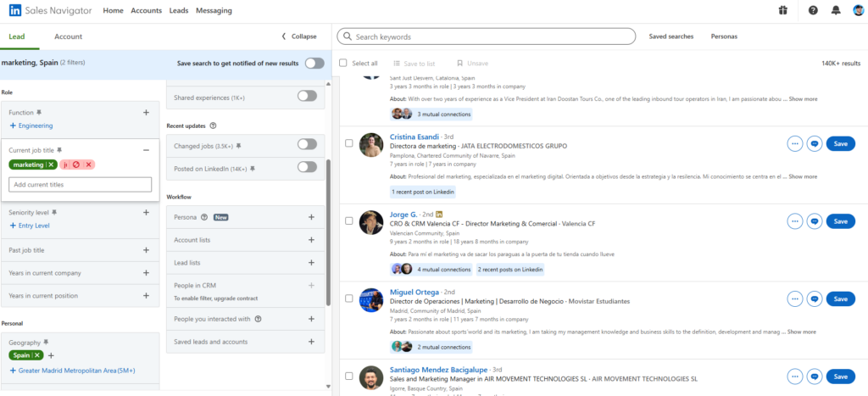Open Accounts in top navigation
This screenshot has height=396, width=868.
point(146,10)
